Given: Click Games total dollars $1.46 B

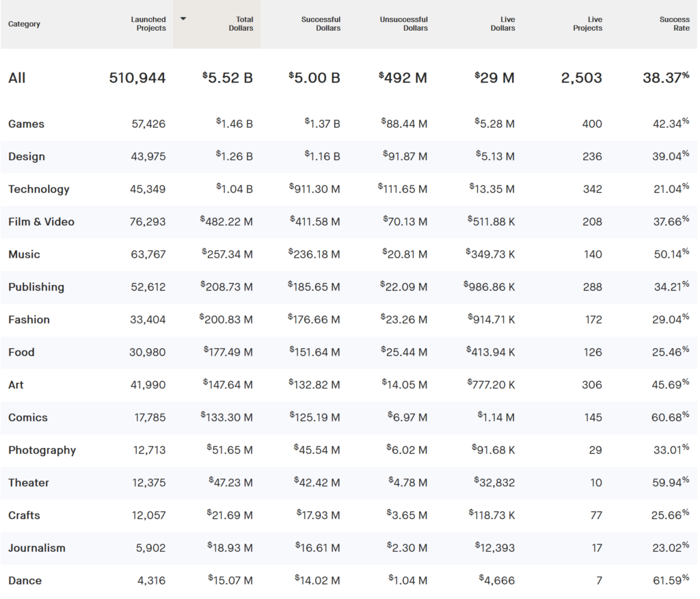Looking at the screenshot, I should tap(235, 124).
